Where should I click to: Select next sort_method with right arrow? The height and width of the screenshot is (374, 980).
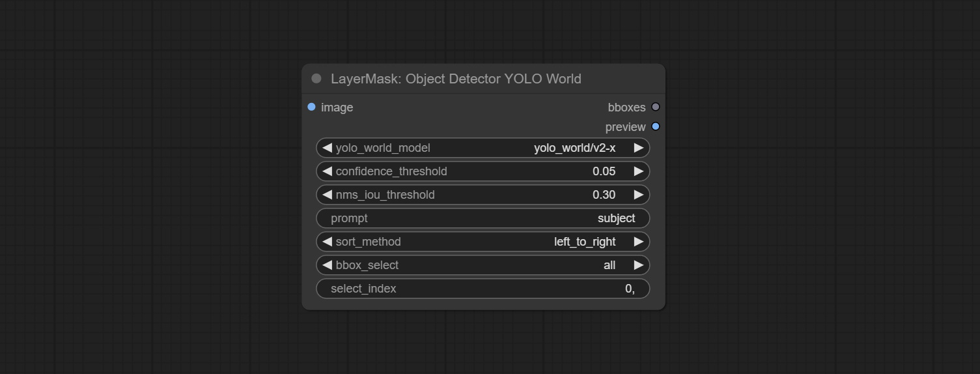coord(639,242)
